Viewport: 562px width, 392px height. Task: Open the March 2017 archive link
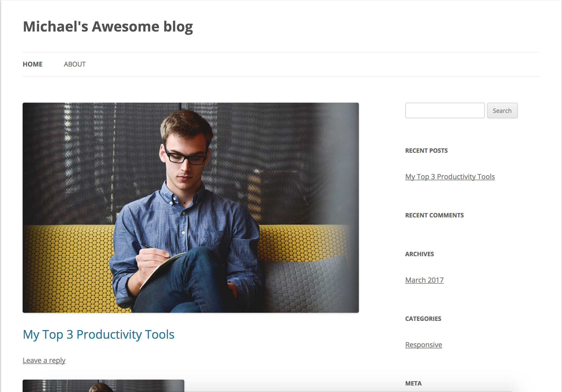424,280
